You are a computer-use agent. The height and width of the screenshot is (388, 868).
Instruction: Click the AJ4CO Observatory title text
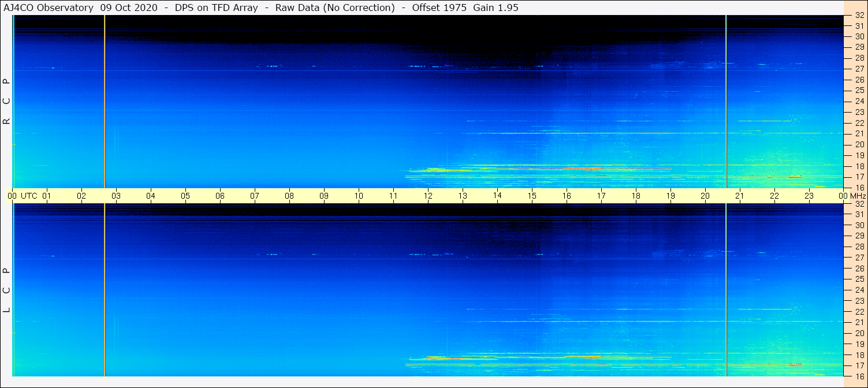pos(48,8)
